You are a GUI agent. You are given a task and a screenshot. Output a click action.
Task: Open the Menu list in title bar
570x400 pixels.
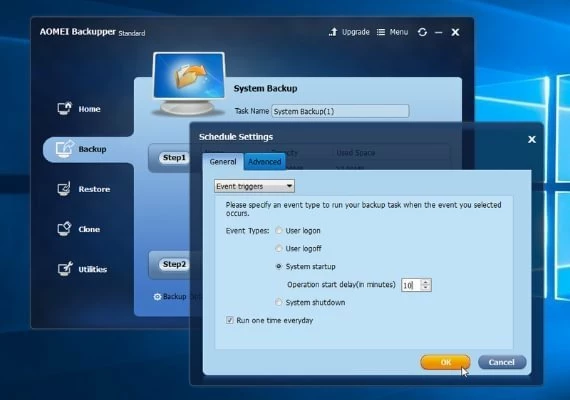tap(392, 32)
